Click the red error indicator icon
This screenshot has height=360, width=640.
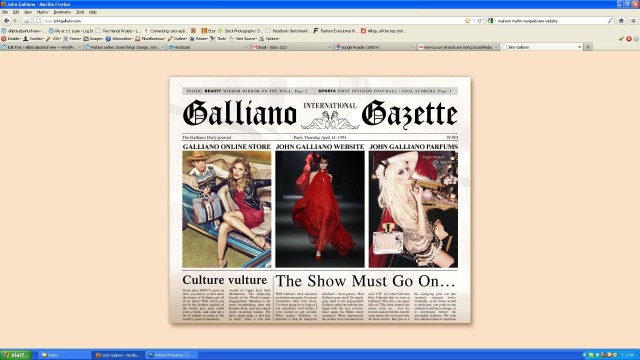629,39
